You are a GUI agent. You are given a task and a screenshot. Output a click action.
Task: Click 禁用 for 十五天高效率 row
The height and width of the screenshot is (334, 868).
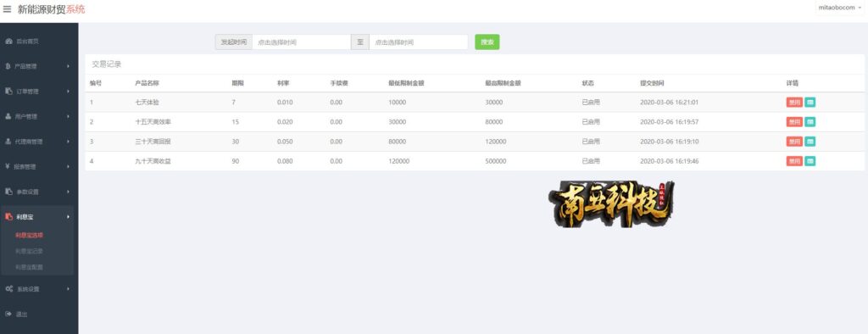[794, 122]
